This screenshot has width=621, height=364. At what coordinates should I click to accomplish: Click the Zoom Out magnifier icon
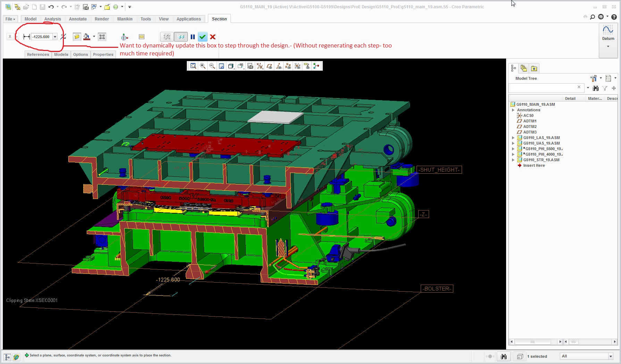pos(212,66)
